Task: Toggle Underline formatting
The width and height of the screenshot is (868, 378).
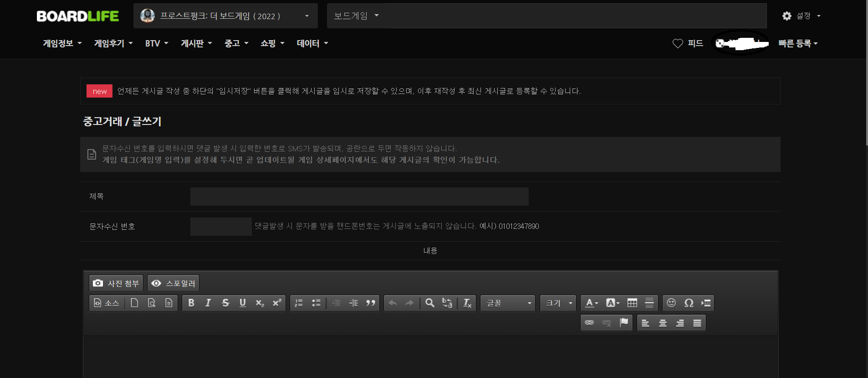Action: (x=243, y=303)
